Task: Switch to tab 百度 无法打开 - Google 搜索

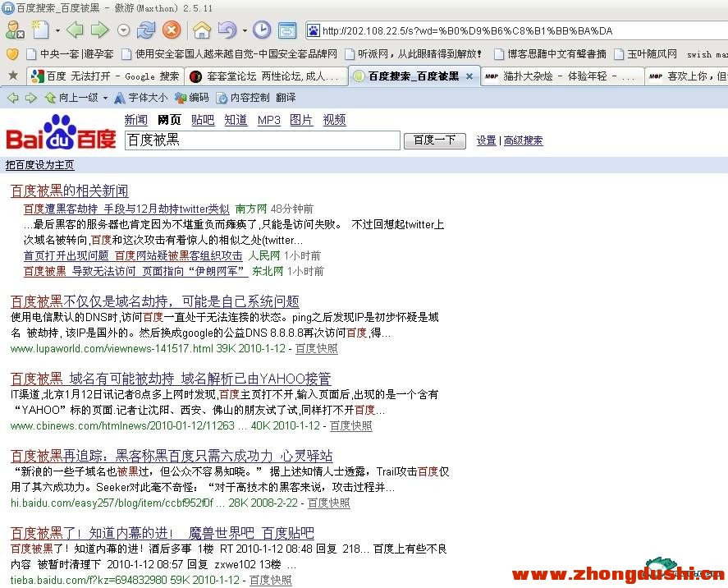Action: tap(105, 76)
